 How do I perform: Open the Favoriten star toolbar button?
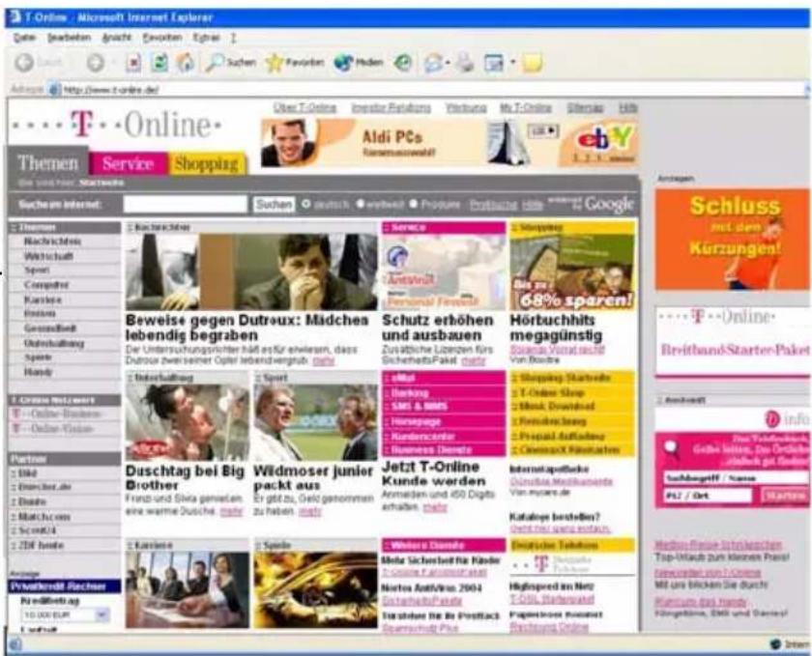pos(295,63)
